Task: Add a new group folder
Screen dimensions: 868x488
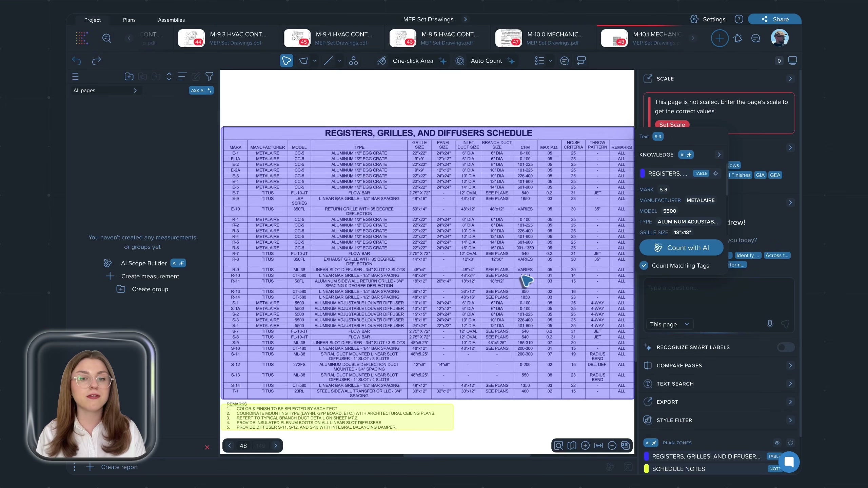Action: [129, 77]
